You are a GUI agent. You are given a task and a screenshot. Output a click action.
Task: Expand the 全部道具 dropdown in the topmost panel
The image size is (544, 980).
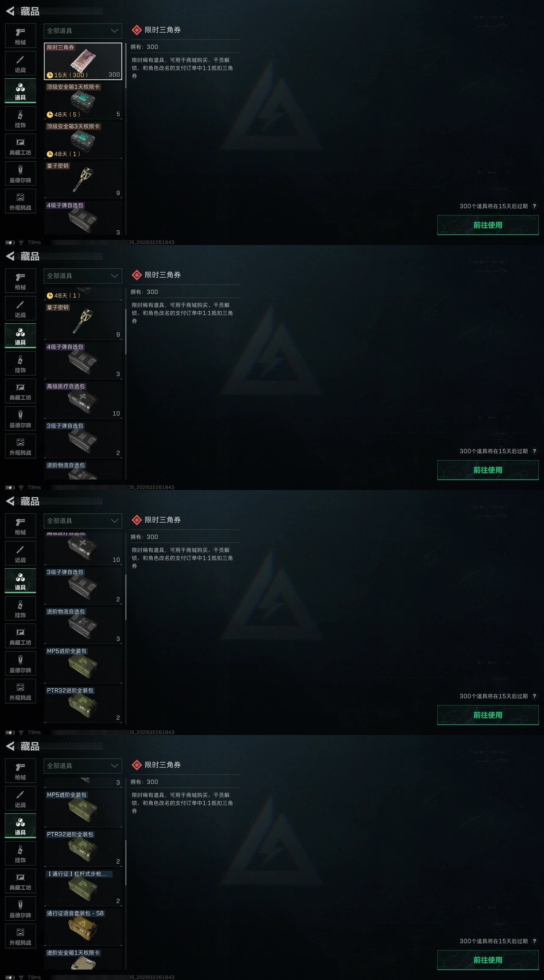[83, 31]
